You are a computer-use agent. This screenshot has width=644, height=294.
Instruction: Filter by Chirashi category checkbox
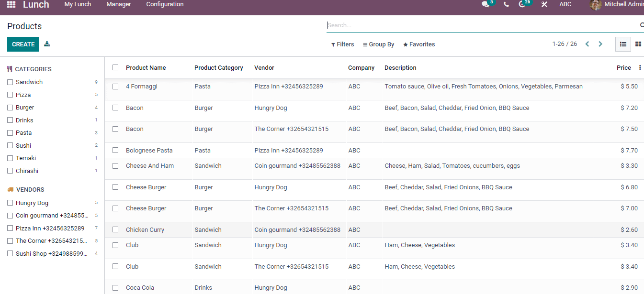pos(10,171)
